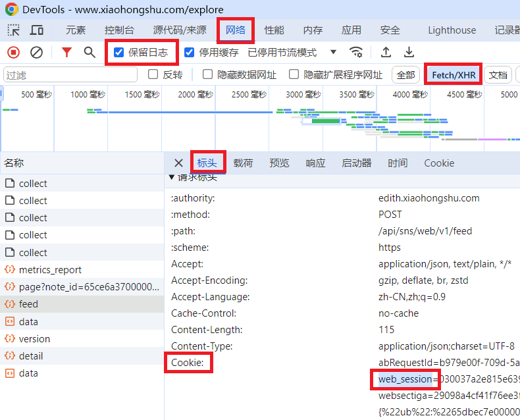Switch to the 源代码/来源 tab
Screen dimensions: 520x420
180,30
